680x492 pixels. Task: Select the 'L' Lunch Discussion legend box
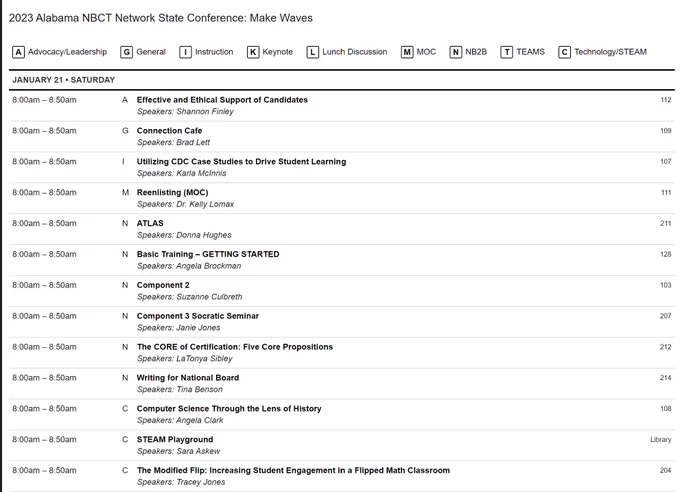pos(312,52)
